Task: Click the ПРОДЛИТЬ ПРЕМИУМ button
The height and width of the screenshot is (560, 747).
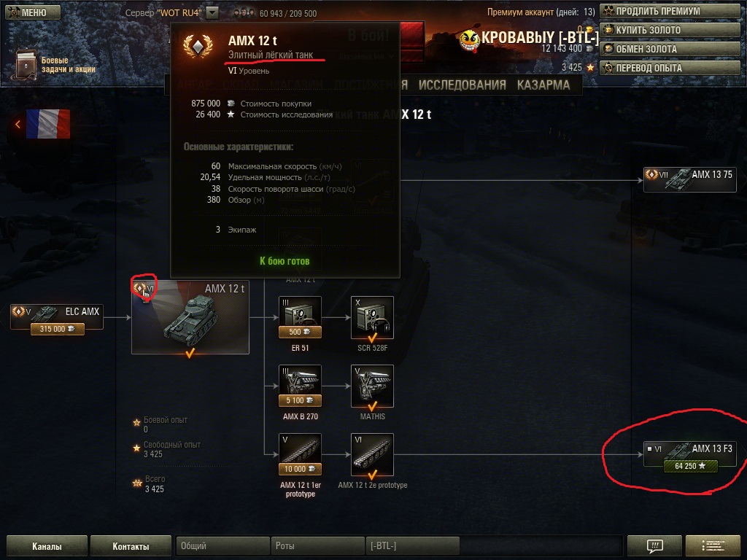Action: pos(670,11)
